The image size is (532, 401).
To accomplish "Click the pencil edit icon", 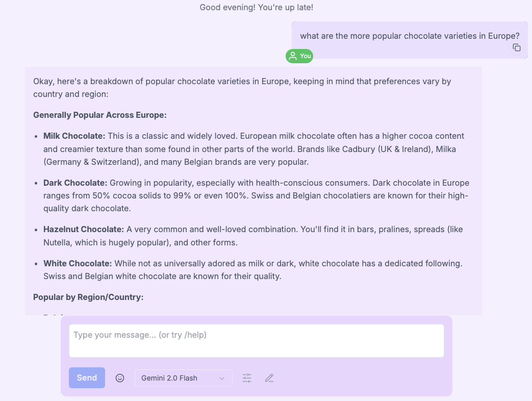I will click(x=269, y=378).
